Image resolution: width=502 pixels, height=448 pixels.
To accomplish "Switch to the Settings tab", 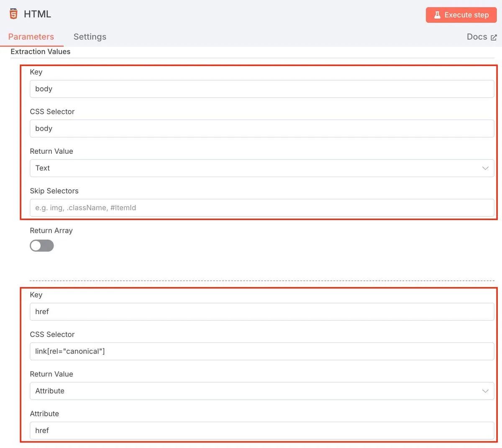I will [x=90, y=37].
